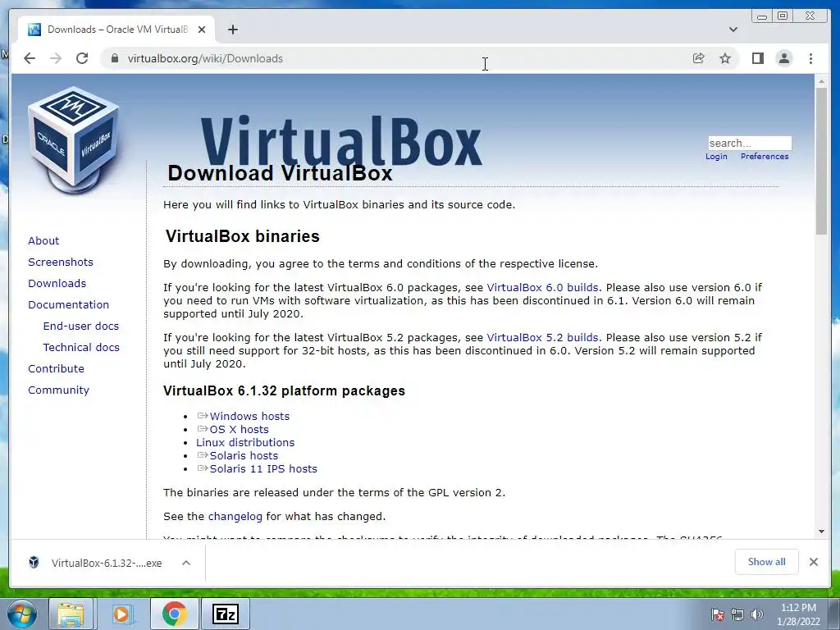Switch to Chrome in the taskbar
Viewport: 840px width, 630px height.
tap(174, 614)
